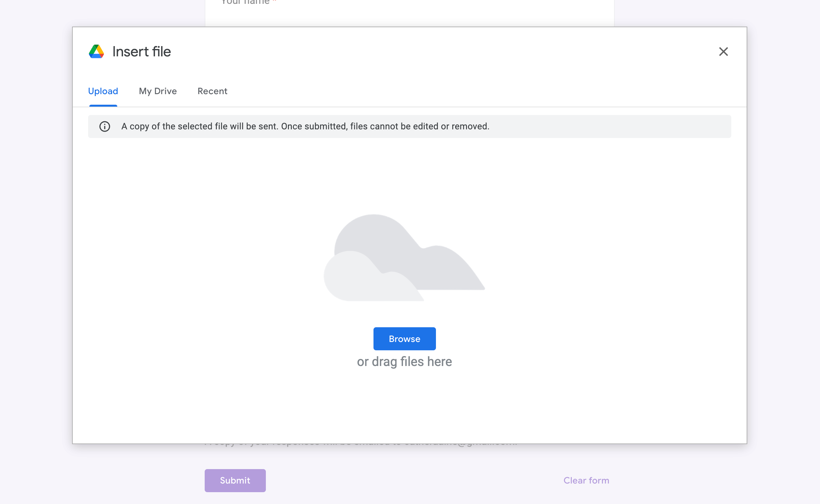Open the My Drive tab
This screenshot has width=820, height=504.
158,91
